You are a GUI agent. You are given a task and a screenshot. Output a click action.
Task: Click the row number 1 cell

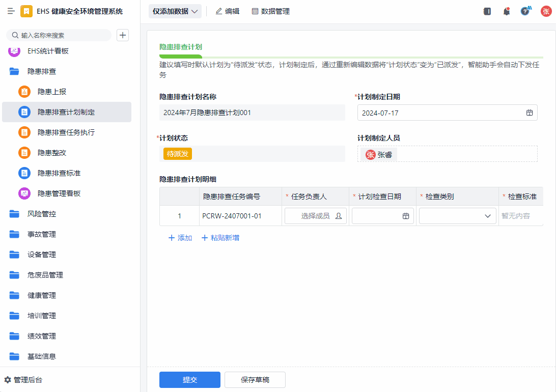179,216
